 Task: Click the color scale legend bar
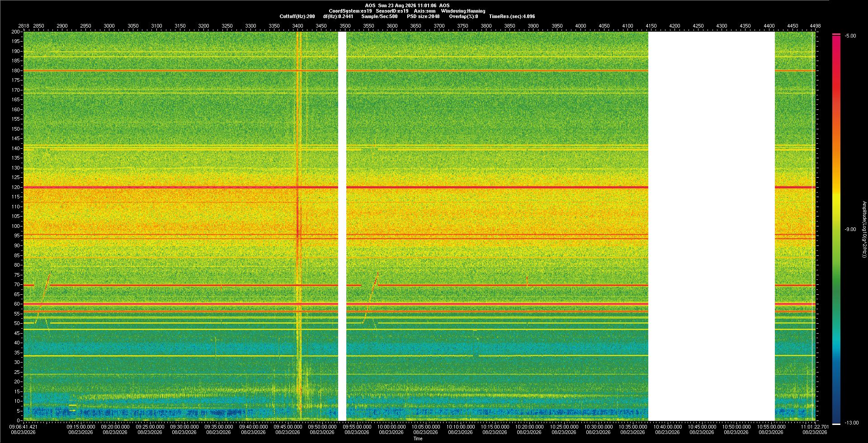(836, 229)
